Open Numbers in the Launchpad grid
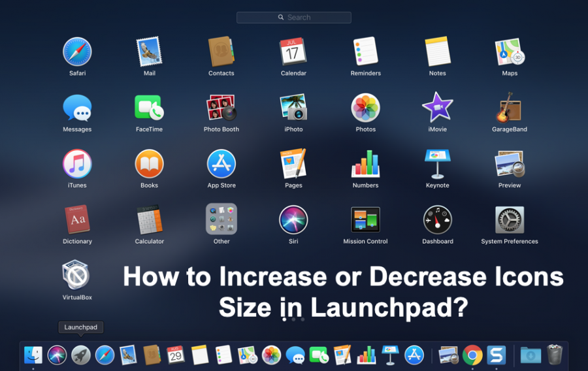588x371 pixels. click(366, 164)
